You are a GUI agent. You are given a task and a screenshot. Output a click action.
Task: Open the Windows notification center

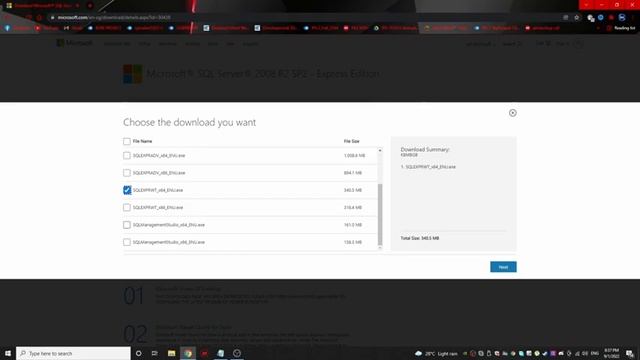coord(630,353)
